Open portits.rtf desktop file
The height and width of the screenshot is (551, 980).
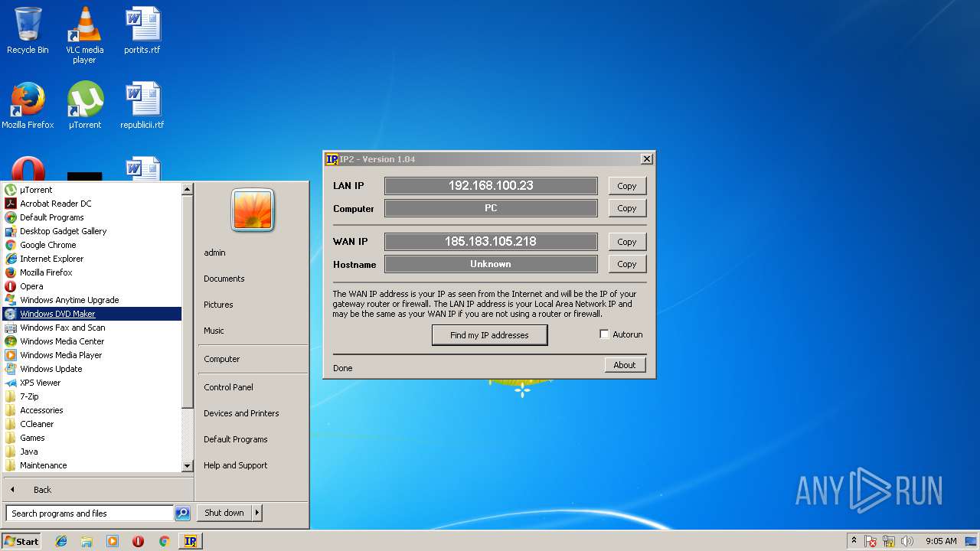142,31
